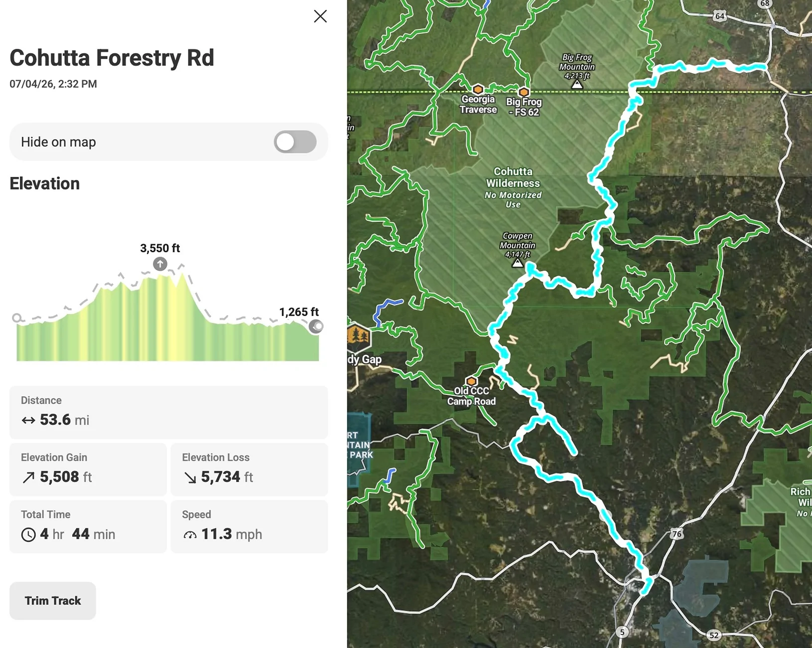
Task: Select the elevation chart start point marker
Action: [17, 318]
